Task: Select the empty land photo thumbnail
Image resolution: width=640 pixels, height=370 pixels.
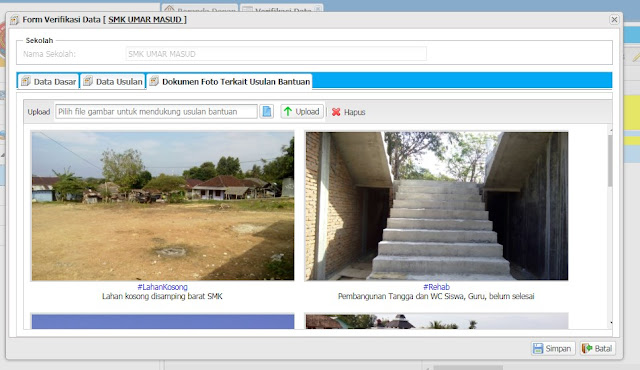Action: (162, 206)
